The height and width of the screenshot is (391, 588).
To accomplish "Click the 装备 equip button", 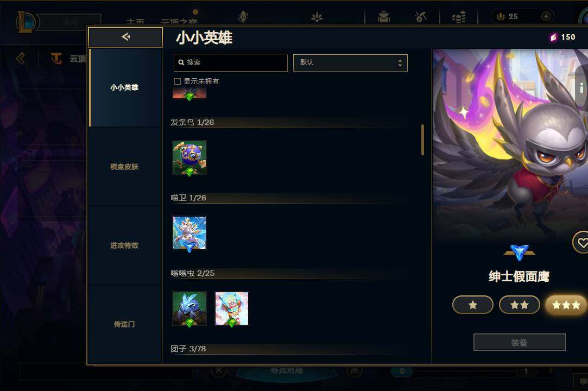I will click(520, 342).
